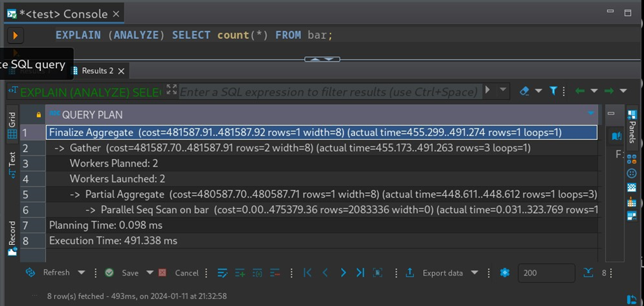Click the orange-arrow grid panel icon

(632, 202)
